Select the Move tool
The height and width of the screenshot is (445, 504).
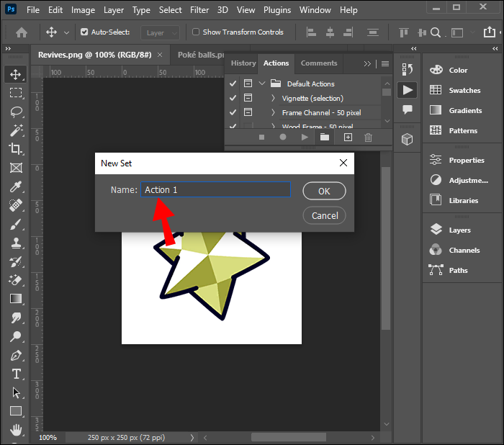15,74
